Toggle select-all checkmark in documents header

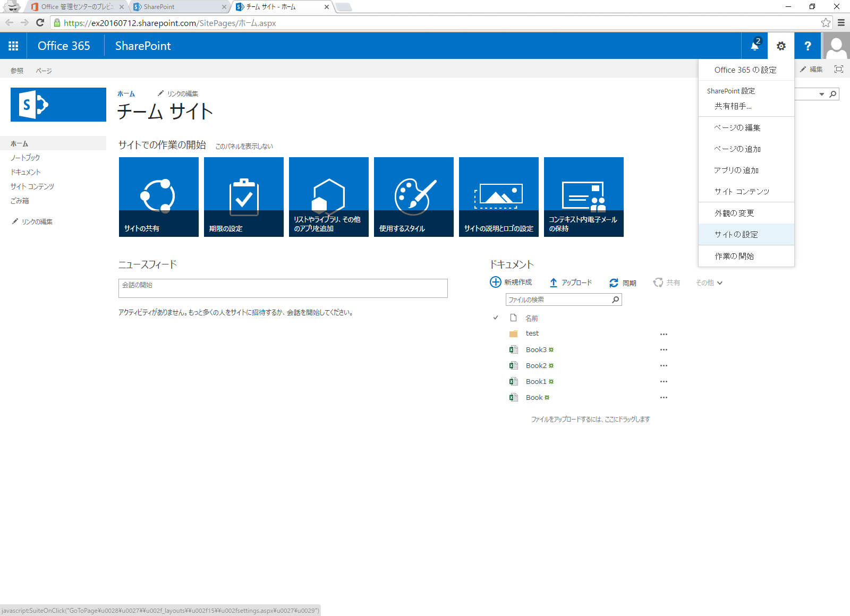click(496, 318)
